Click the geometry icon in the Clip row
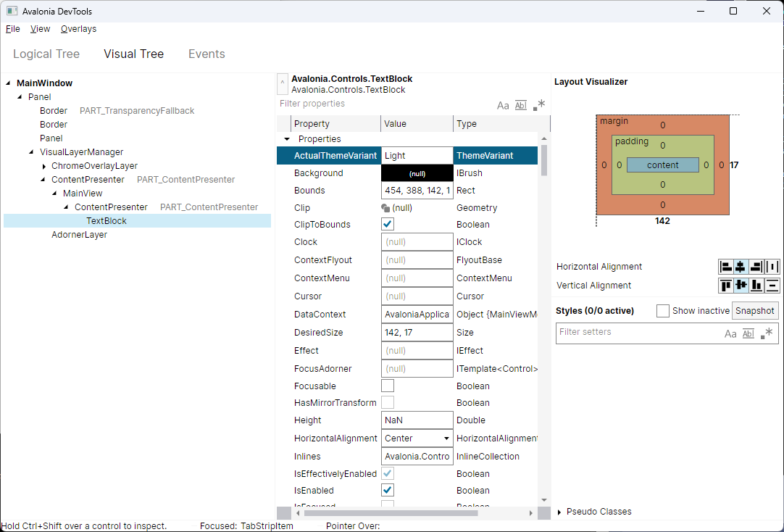Viewport: 784px width, 532px height. pos(385,207)
